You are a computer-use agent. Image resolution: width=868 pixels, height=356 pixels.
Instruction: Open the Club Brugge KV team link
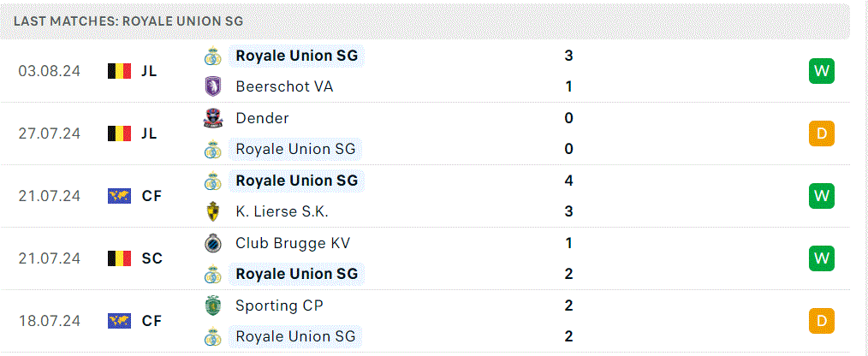click(293, 243)
